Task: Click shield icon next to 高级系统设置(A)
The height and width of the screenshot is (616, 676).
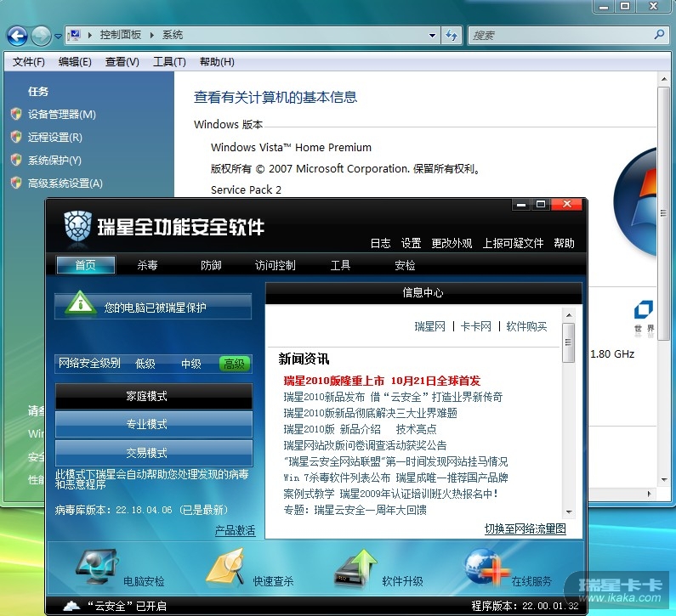Action: coord(16,183)
